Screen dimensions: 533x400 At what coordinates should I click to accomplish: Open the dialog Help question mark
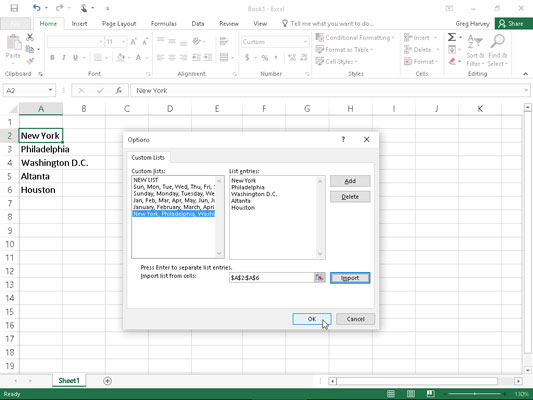[343, 139]
